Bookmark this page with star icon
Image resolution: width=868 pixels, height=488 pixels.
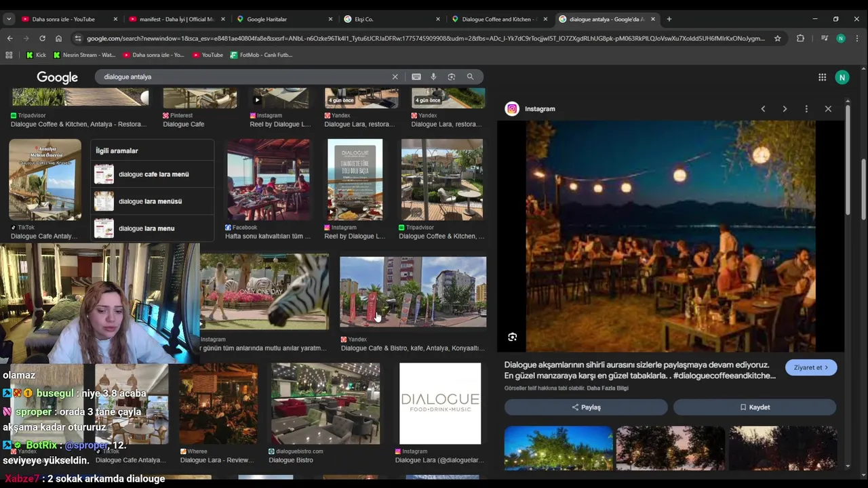(x=778, y=39)
